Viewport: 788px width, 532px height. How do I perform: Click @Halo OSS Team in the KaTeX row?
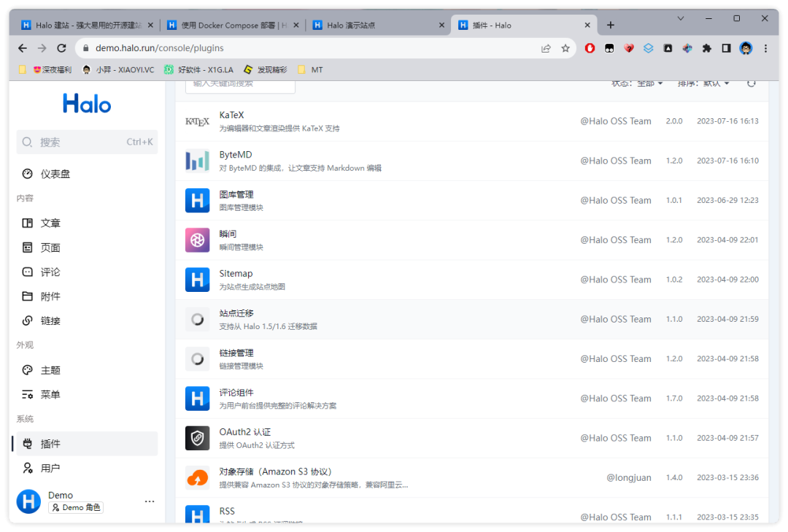click(x=616, y=121)
